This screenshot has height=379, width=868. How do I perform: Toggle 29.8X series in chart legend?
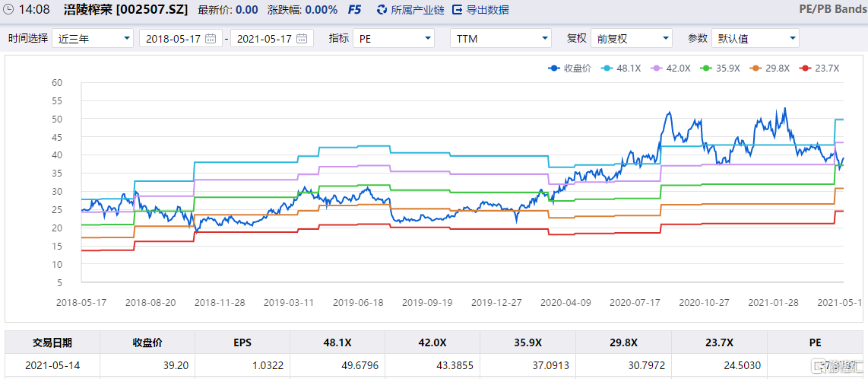point(770,68)
